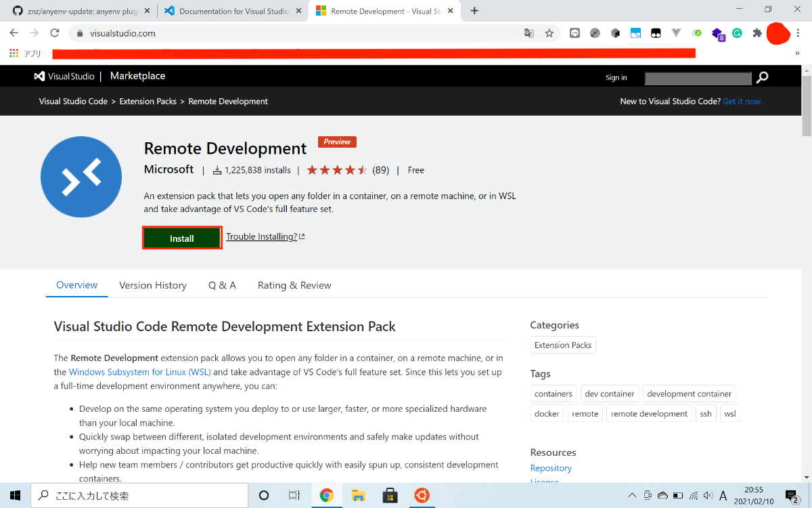The height and width of the screenshot is (508, 812).
Task: Open File Explorer from the taskbar
Action: (x=358, y=495)
